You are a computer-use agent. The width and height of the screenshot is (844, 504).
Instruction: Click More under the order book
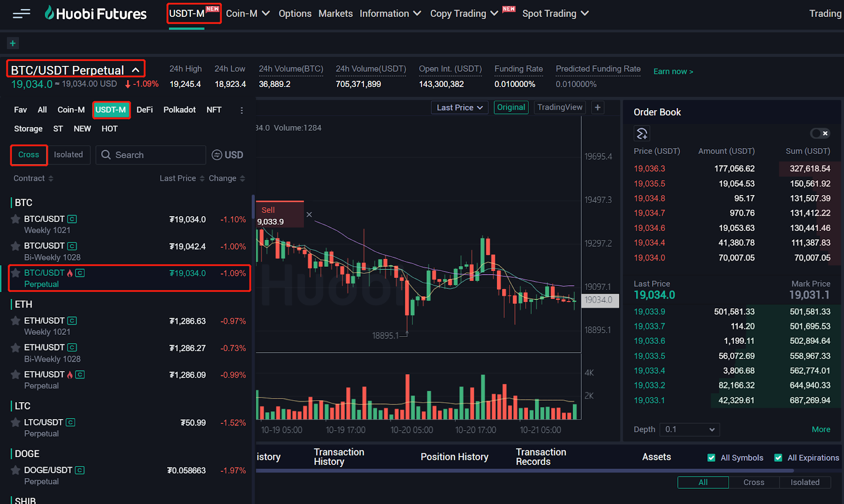point(821,430)
